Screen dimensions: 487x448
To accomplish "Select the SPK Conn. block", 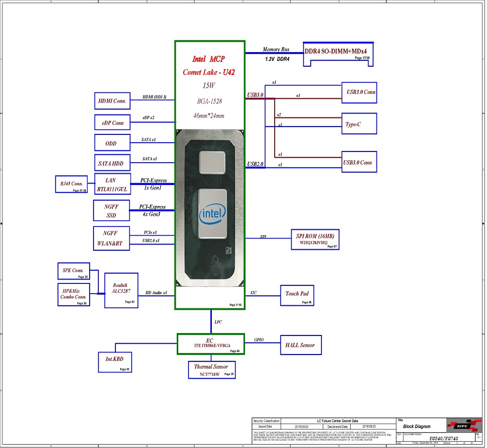I will pos(74,271).
